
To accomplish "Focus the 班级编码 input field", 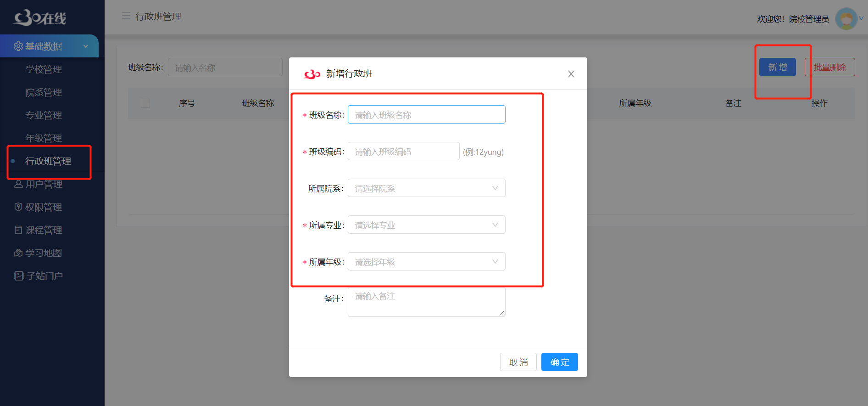I will pos(403,152).
